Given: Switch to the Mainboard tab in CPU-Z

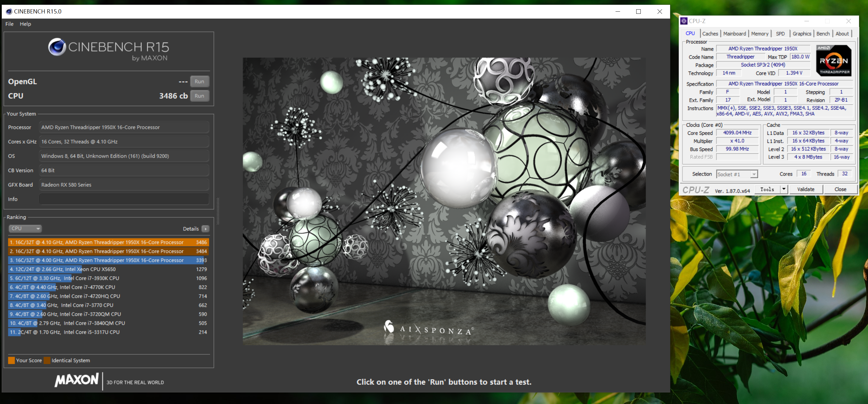Looking at the screenshot, I should click(x=735, y=34).
